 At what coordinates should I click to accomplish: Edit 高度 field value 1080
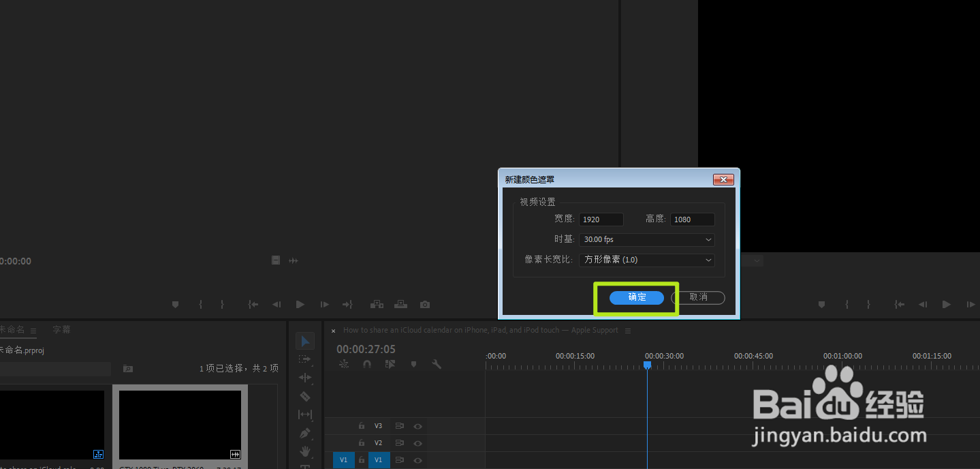coord(693,220)
